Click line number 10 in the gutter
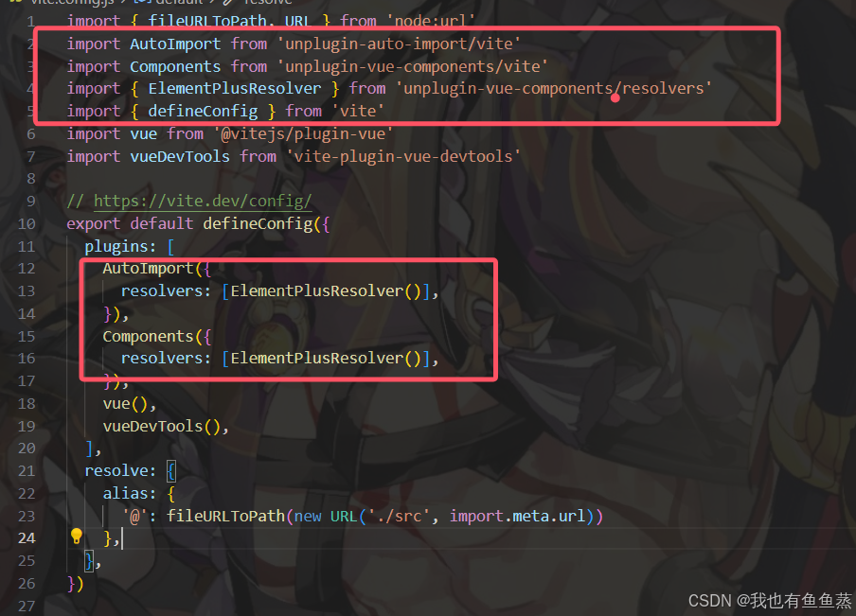This screenshot has width=856, height=616. click(x=27, y=224)
